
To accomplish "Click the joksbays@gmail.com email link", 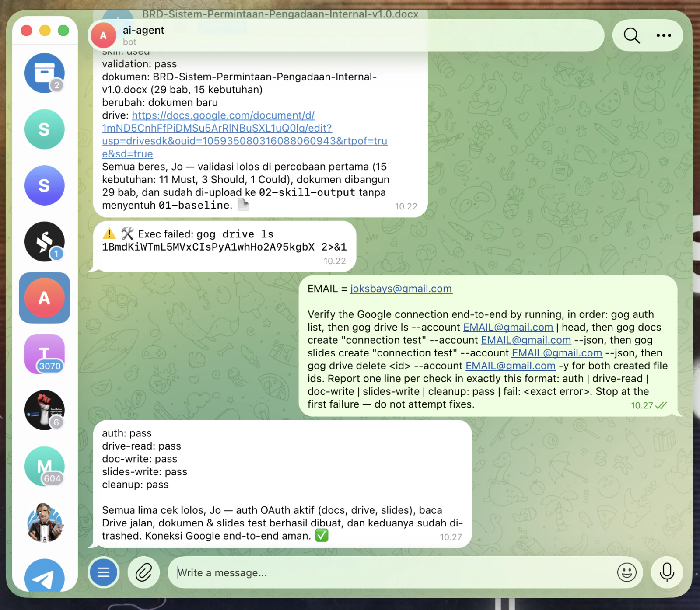I will 401,289.
